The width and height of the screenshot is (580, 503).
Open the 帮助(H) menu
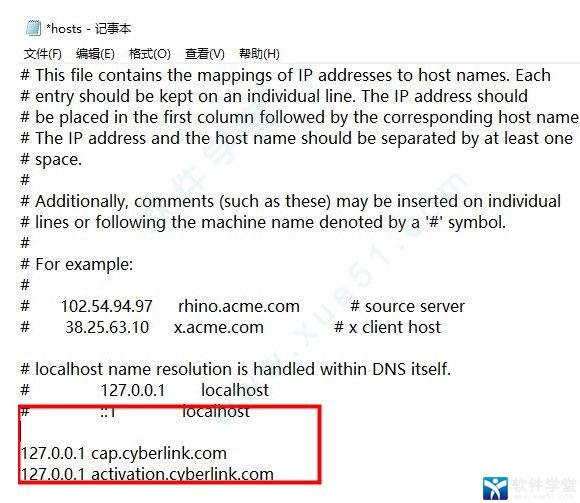tap(259, 54)
